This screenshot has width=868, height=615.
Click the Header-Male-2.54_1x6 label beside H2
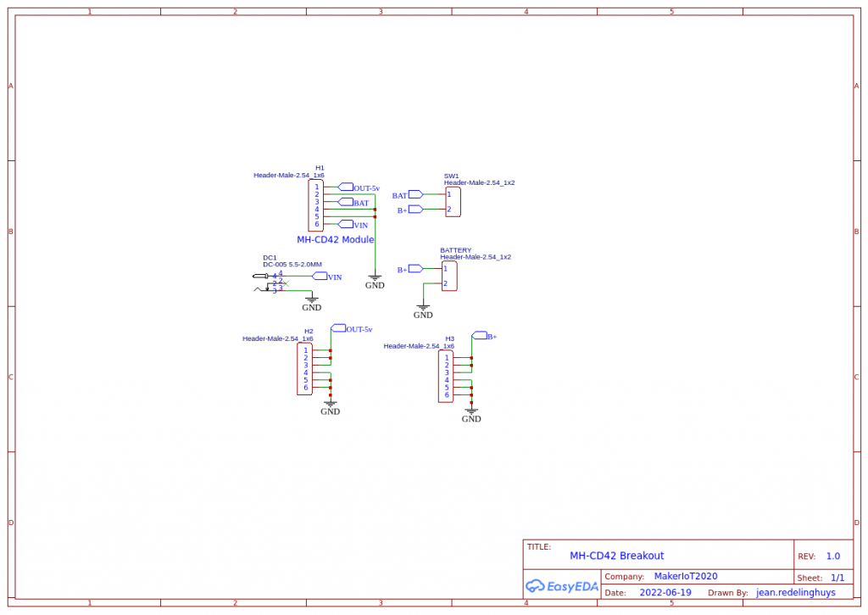(278, 338)
